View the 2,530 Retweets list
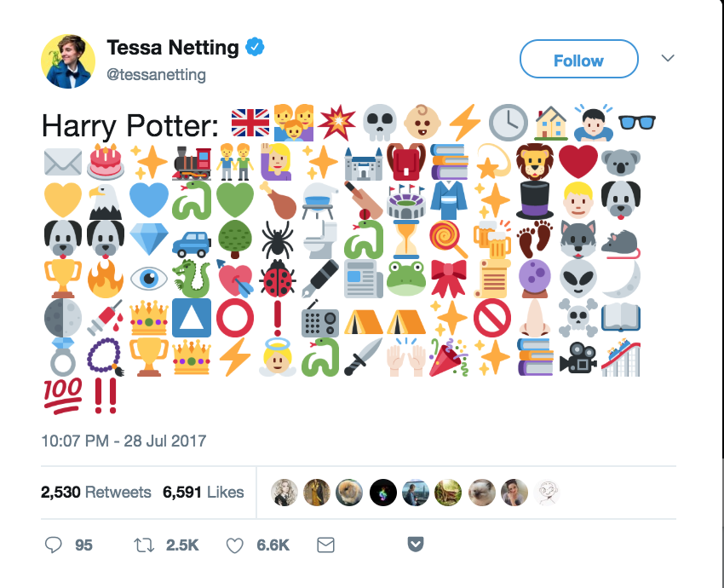Viewport: 724px width, 588px height. pyautogui.click(x=96, y=493)
